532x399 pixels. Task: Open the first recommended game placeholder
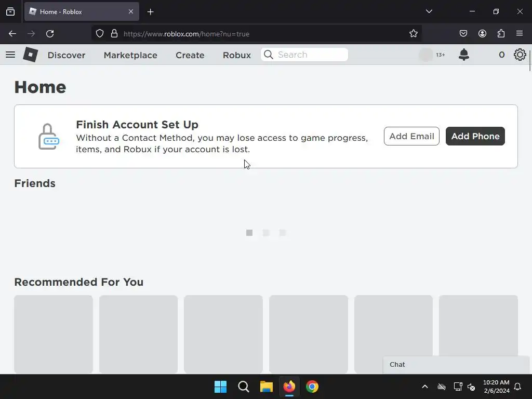(x=54, y=334)
